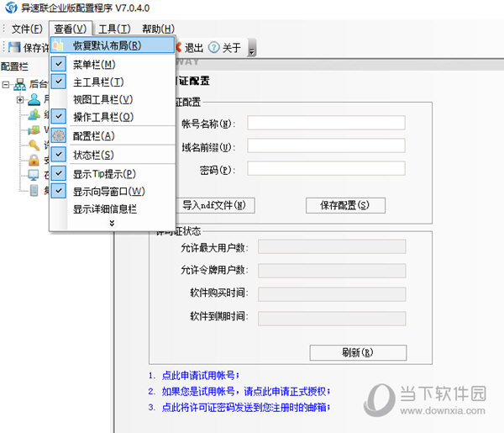The image size is (504, 433).
Task: Uncheck 菜单栏(M) in the View menu
Action: 59,64
